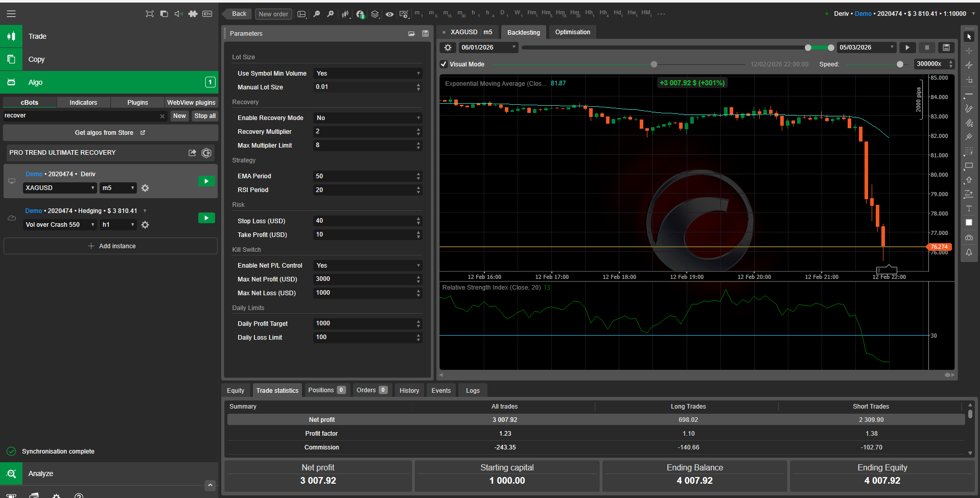This screenshot has height=498, width=980.
Task: Toggle the Visual Mode checkbox
Action: (444, 64)
